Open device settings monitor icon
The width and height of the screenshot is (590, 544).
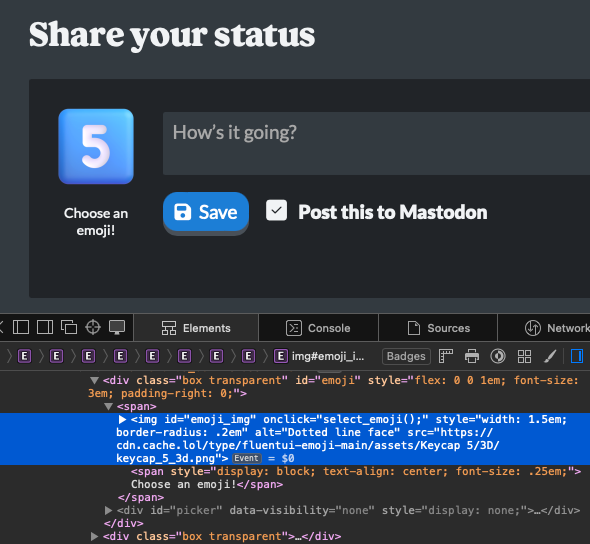117,327
